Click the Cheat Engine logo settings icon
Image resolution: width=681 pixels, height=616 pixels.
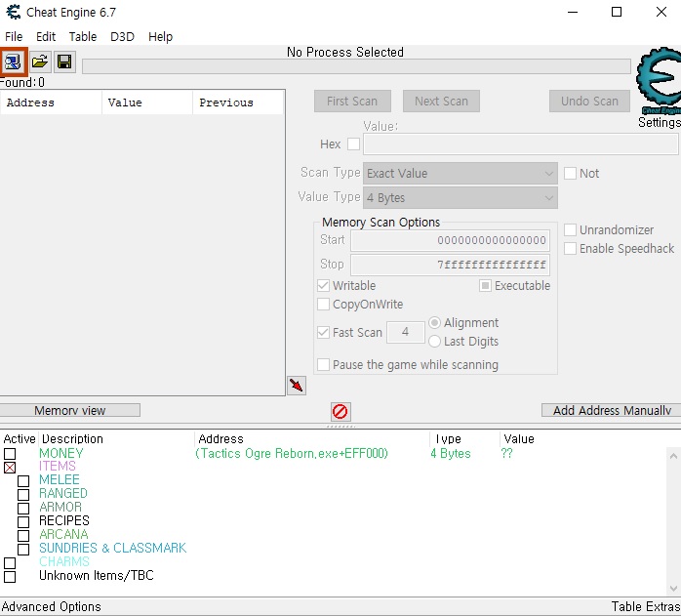pos(659,80)
